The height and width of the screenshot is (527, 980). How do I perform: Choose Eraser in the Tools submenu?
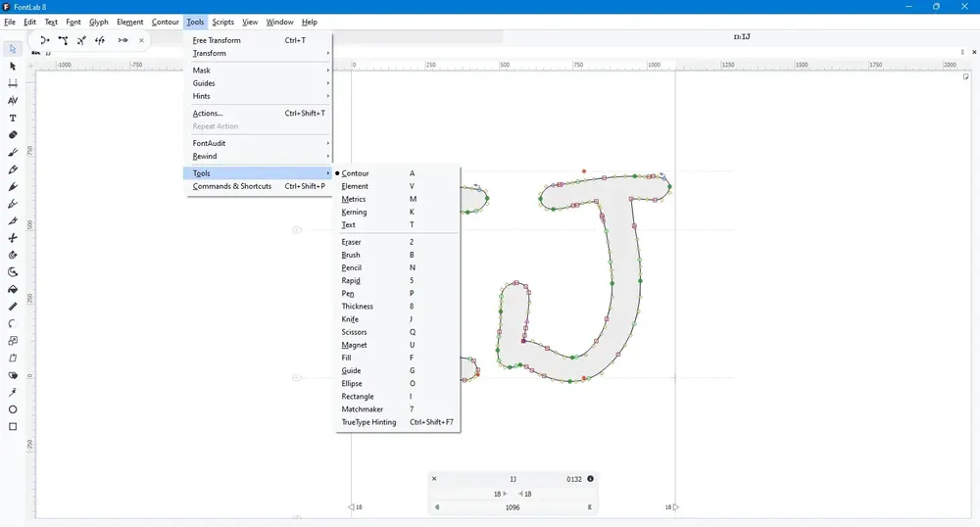pyautogui.click(x=398, y=242)
